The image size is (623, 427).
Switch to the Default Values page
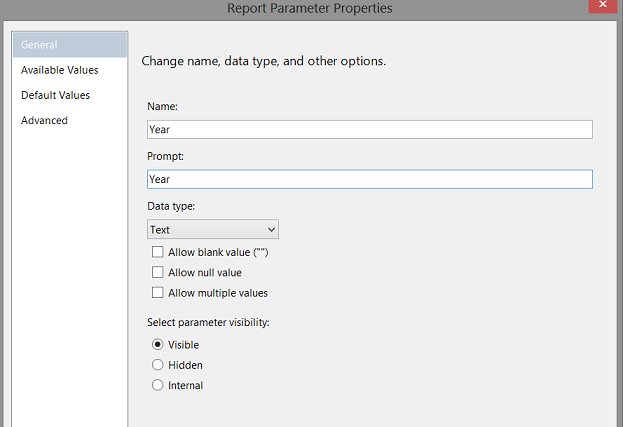(55, 95)
